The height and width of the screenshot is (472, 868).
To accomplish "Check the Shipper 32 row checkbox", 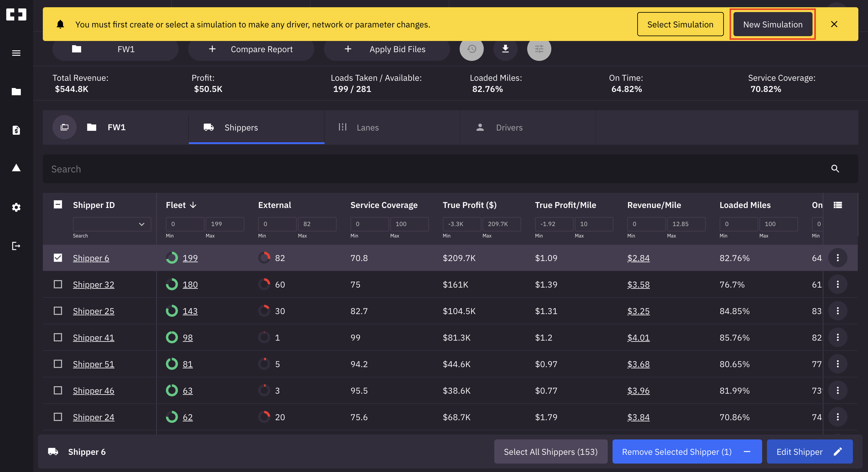I will click(58, 285).
